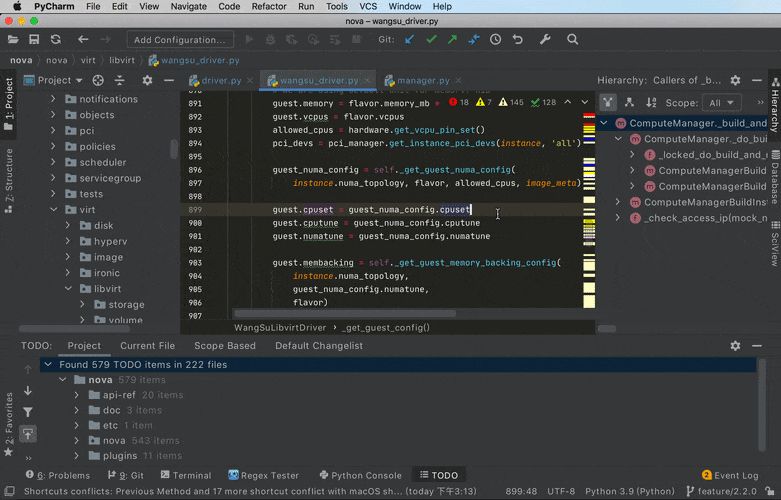Viewport: 781px width, 500px height.
Task: Switch to the Scope Based TODO tab
Action: pyautogui.click(x=225, y=346)
